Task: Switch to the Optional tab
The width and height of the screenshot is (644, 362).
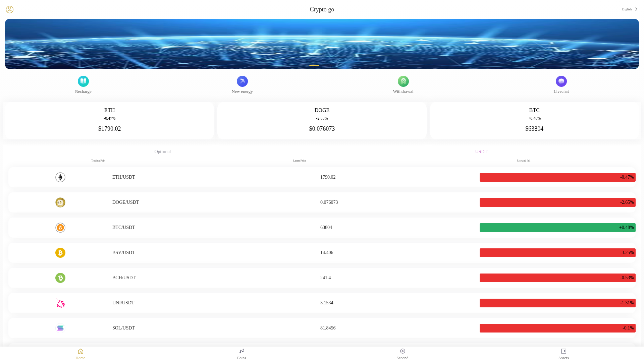Action: click(x=163, y=152)
